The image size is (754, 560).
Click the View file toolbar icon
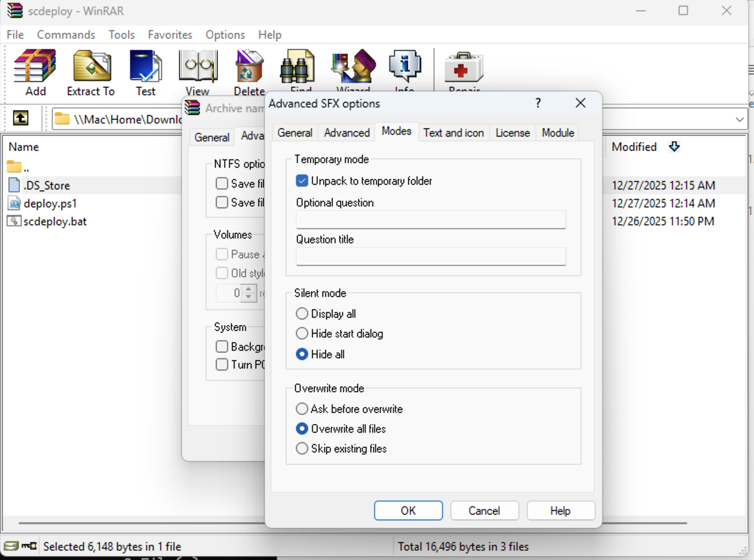(197, 67)
